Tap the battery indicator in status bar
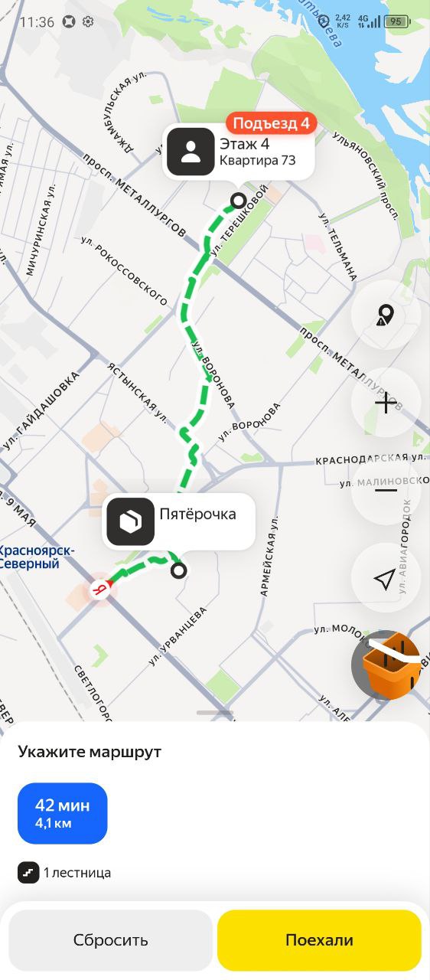430x980 pixels. tap(396, 21)
